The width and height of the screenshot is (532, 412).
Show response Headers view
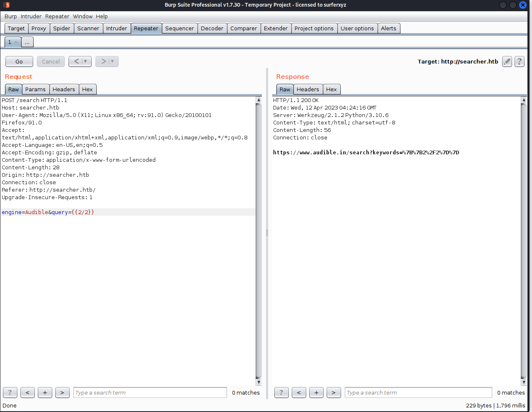click(308, 89)
